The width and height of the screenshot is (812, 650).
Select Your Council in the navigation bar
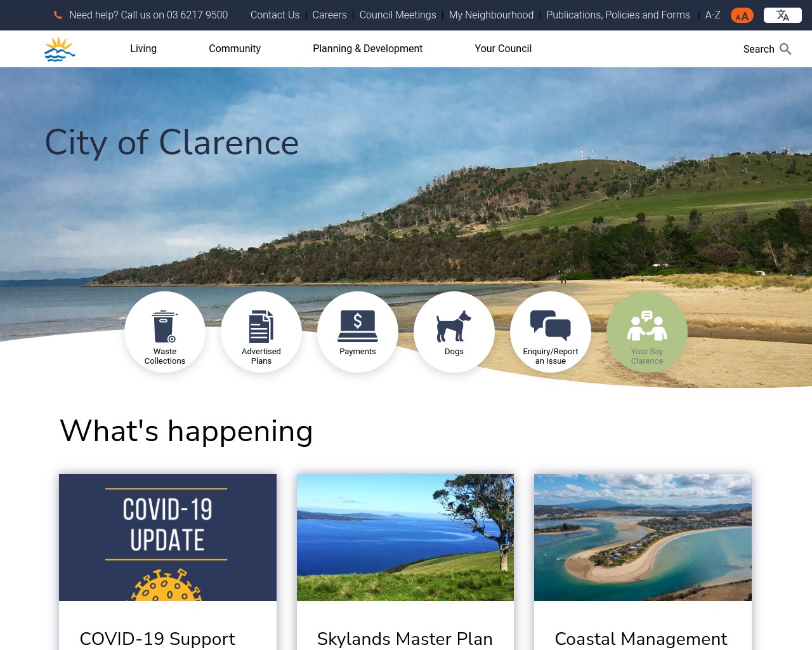pos(503,49)
